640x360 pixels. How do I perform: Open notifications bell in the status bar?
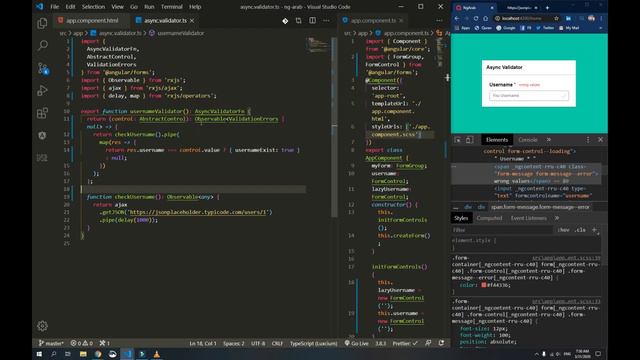(x=441, y=343)
